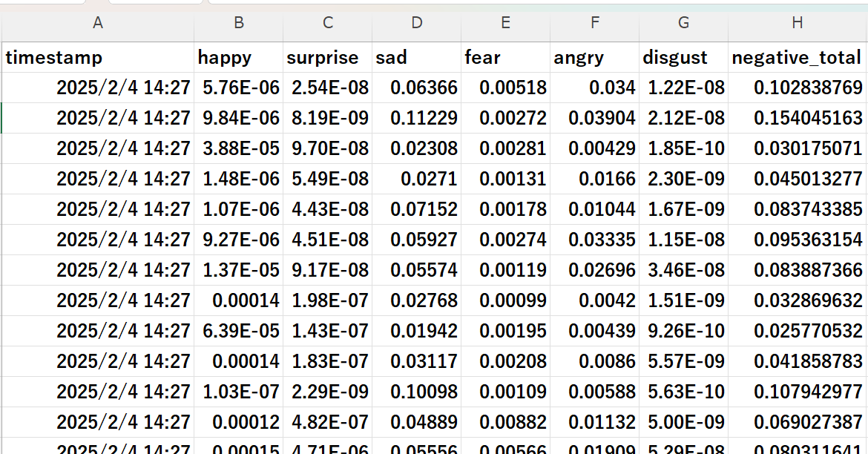Click the column D header letter
Screen dimensions: 868x454
[x=417, y=24]
